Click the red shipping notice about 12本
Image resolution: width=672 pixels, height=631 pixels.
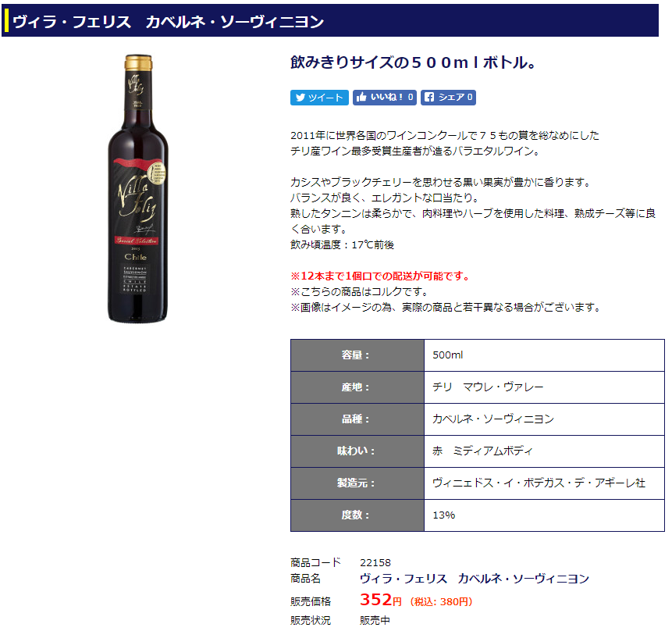[x=381, y=276]
